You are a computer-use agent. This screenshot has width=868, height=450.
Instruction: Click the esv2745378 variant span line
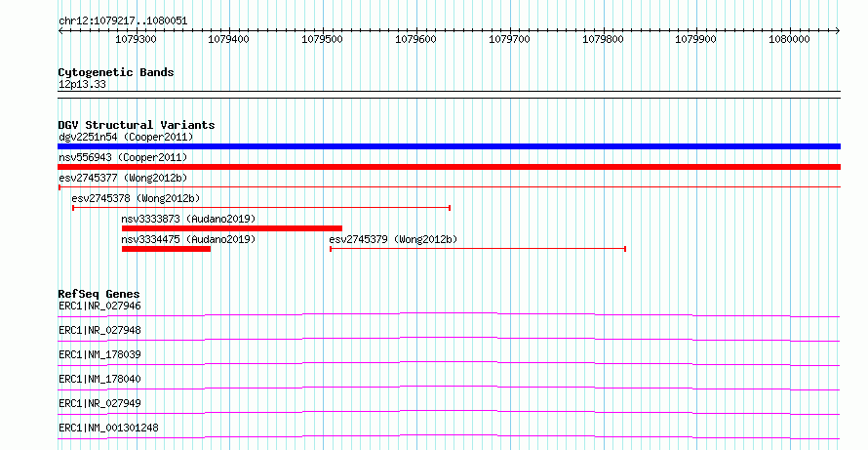(x=261, y=208)
